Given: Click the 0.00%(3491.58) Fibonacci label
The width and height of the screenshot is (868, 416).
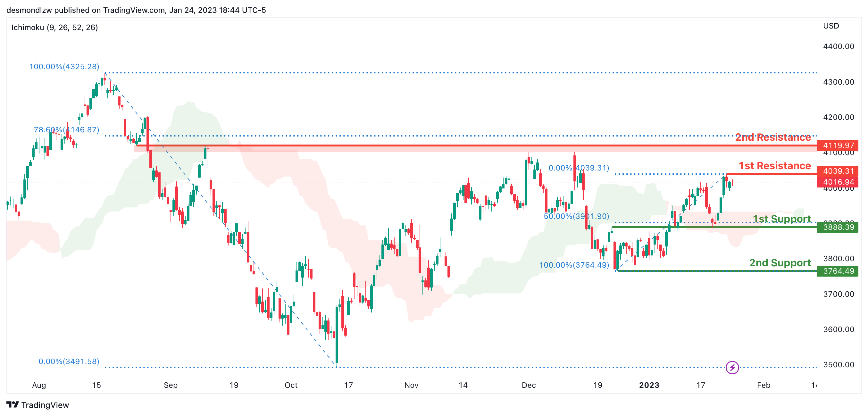Looking at the screenshot, I should point(69,361).
